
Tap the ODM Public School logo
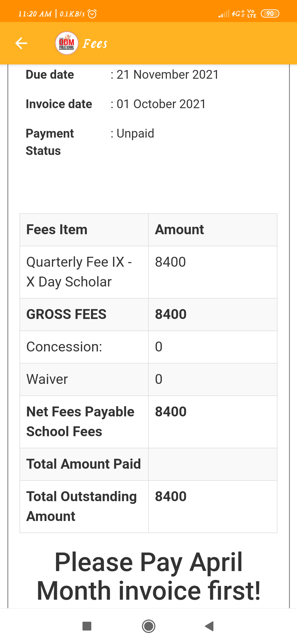[67, 43]
